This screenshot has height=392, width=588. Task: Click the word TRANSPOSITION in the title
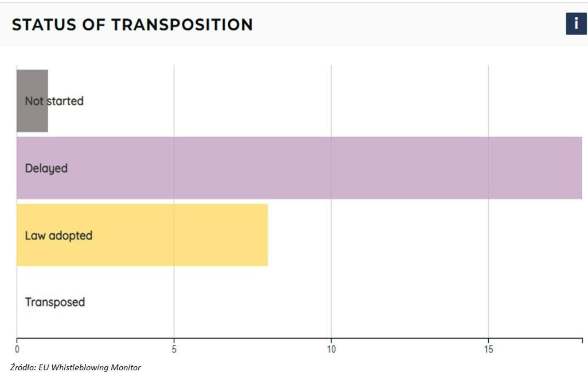tap(182, 24)
